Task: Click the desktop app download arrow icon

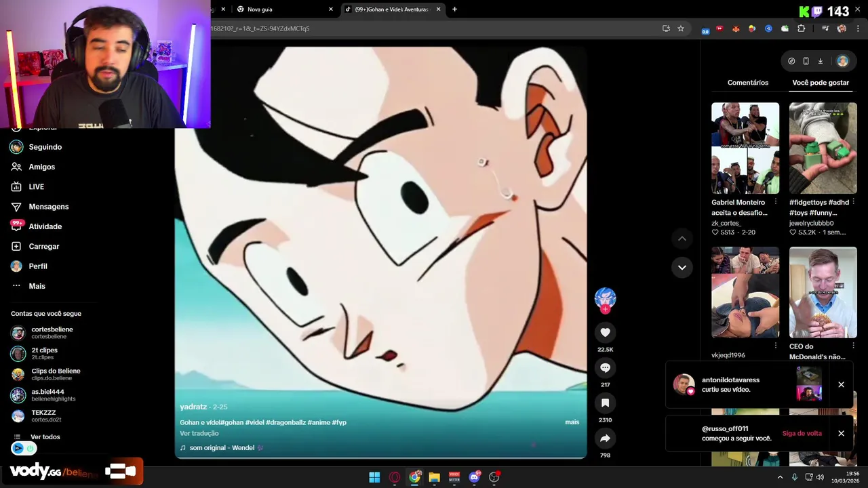Action: coord(820,61)
